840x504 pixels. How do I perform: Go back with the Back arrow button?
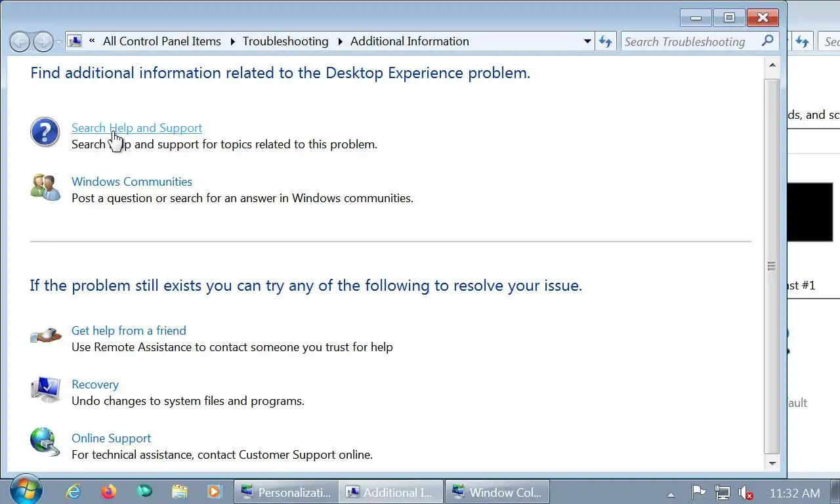tap(20, 42)
